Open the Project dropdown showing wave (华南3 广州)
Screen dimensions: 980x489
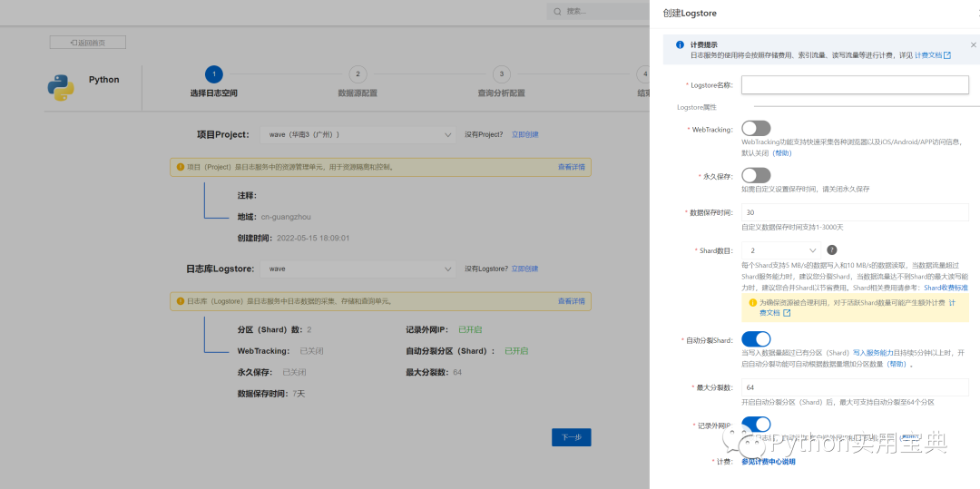[358, 134]
